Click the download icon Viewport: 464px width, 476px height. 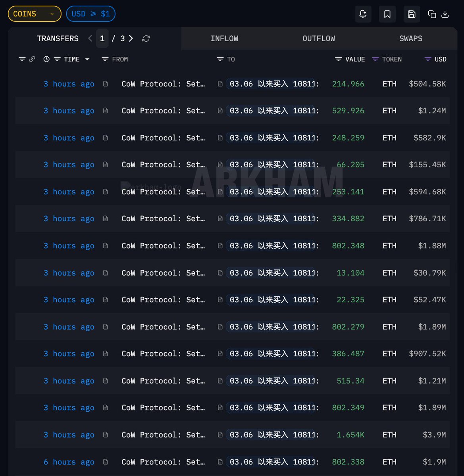click(445, 14)
